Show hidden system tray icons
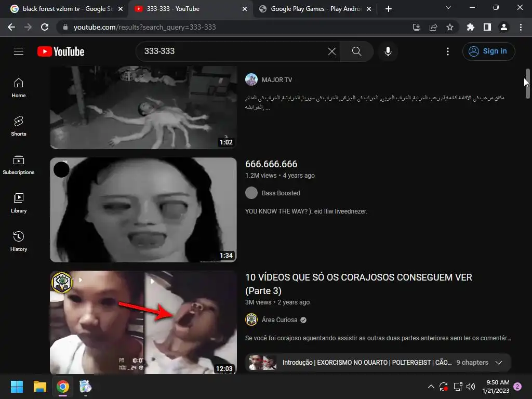The width and height of the screenshot is (532, 399). coord(431,387)
